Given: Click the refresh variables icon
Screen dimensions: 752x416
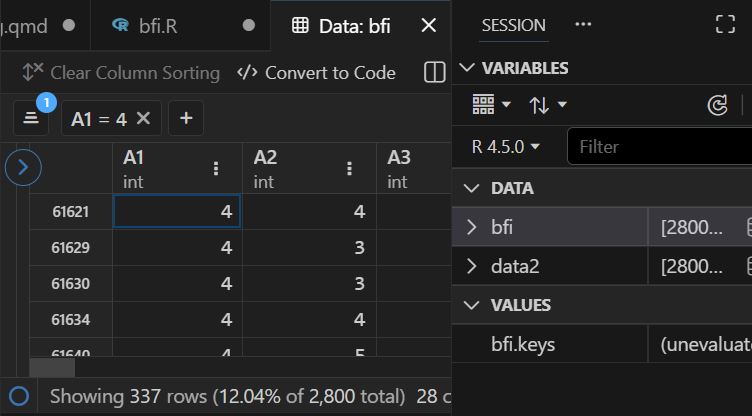Looking at the screenshot, I should [717, 105].
